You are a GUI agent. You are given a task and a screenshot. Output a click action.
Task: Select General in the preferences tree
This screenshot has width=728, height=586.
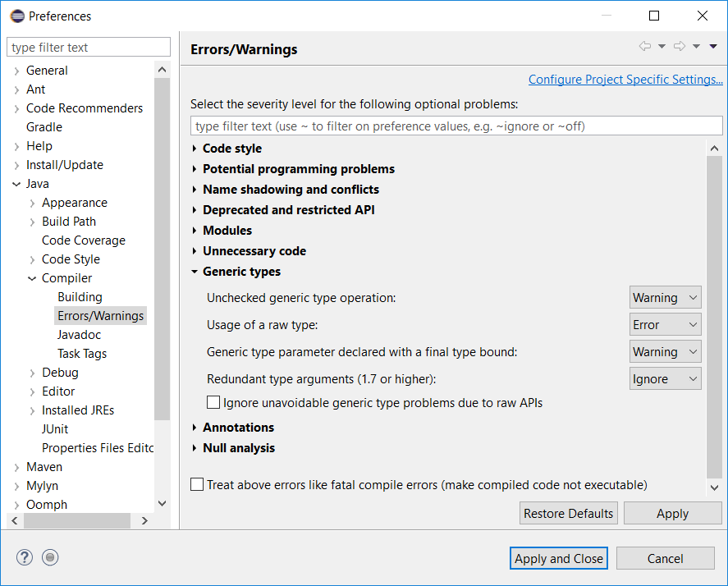point(47,70)
